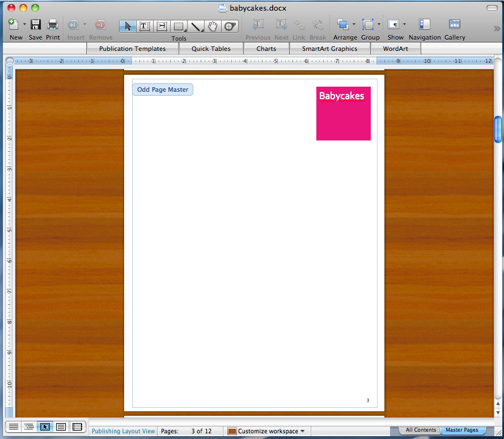Viewport: 504px width, 439px height.
Task: Switch to the Charts gallery tab
Action: 266,48
